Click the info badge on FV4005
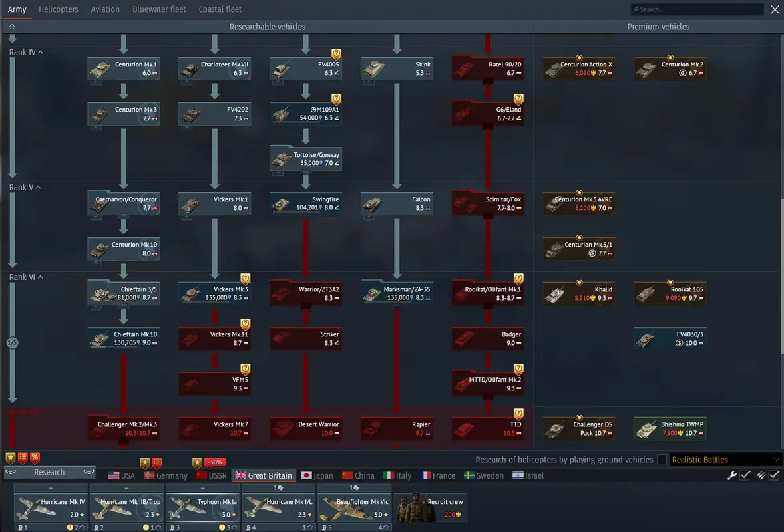Screen dimensions: 784x532 (x=337, y=53)
